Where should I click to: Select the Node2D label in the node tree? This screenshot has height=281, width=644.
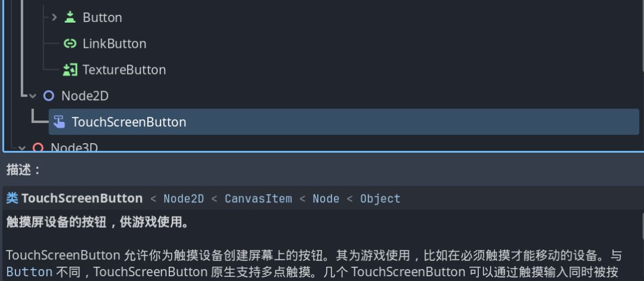pyautogui.click(x=85, y=96)
